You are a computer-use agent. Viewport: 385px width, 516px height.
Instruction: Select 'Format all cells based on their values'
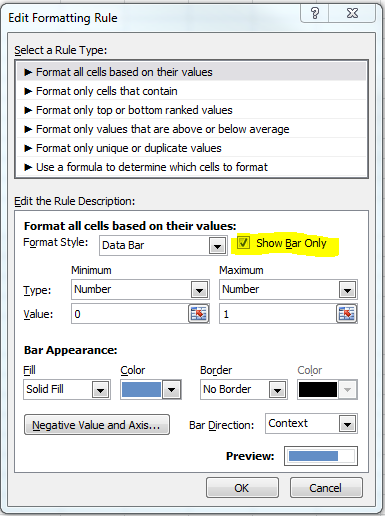(191, 72)
